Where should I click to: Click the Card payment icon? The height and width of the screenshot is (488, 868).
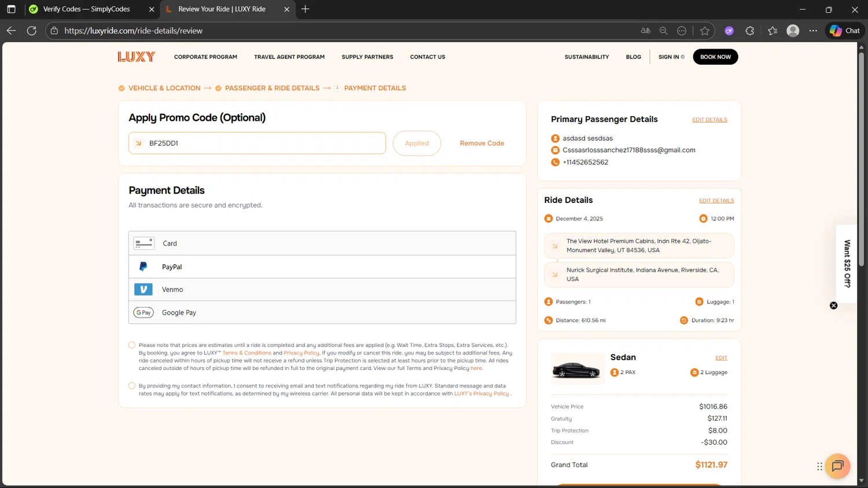(144, 243)
